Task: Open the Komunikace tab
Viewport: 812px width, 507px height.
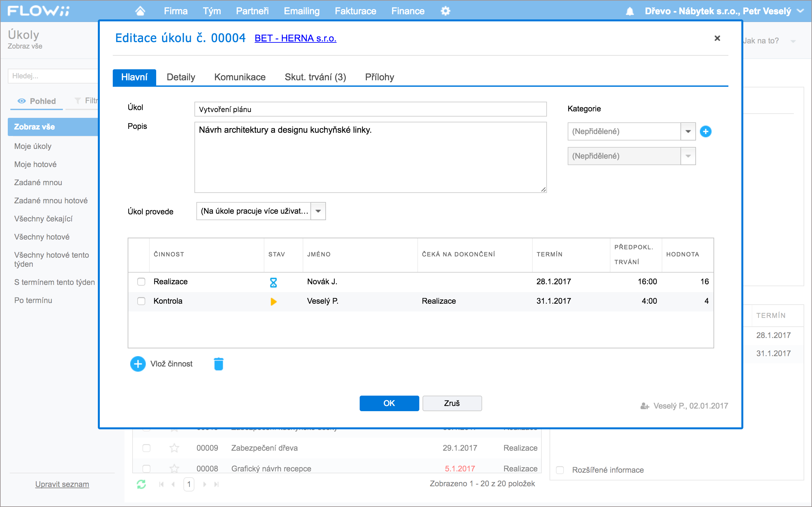Action: coord(240,77)
